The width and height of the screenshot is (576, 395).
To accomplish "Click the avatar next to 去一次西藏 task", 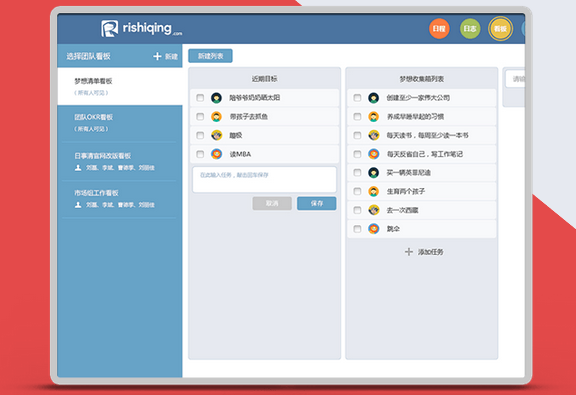I will click(x=374, y=210).
